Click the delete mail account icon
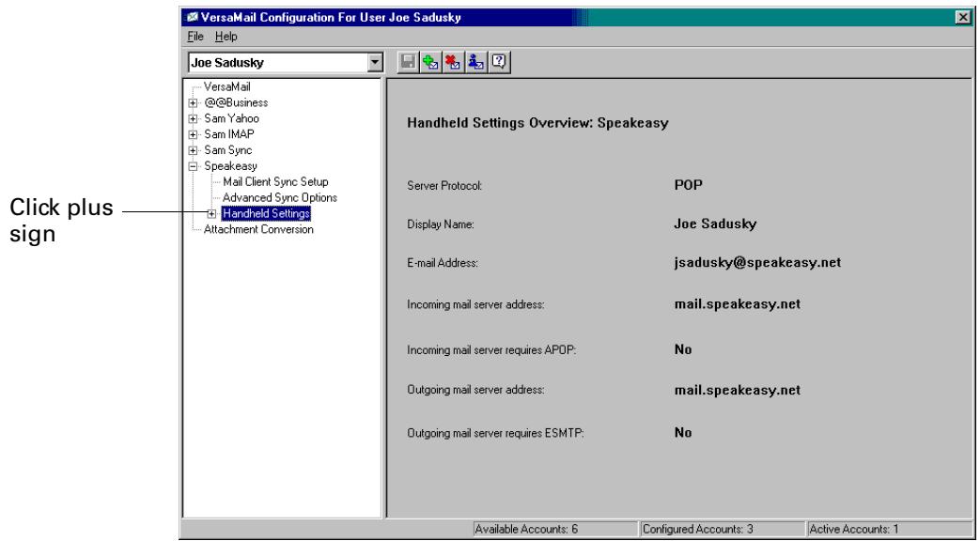 [x=453, y=62]
